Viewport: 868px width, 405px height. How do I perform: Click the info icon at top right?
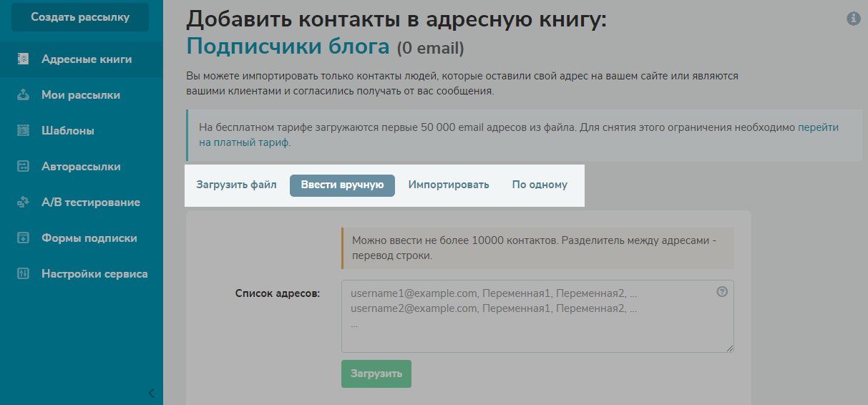click(853, 19)
